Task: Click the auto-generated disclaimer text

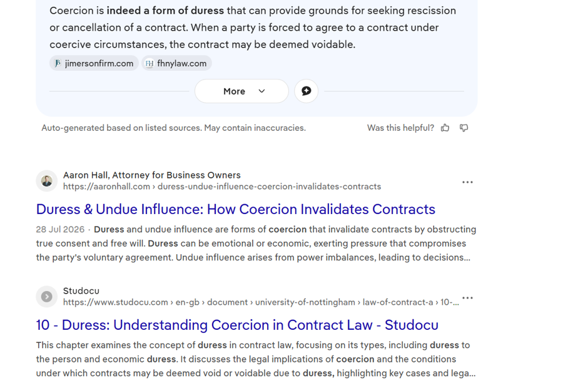Action: click(174, 128)
